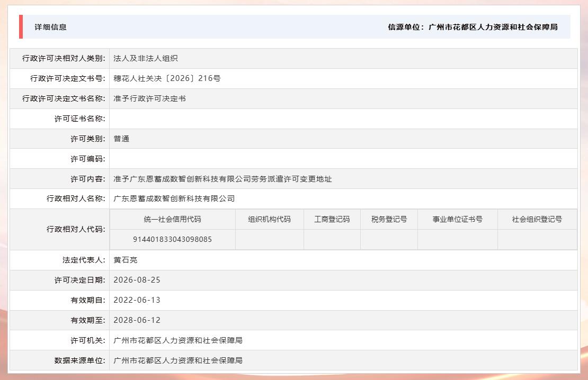This screenshot has height=380, width=588.
Task: Click the 行政许可决相对人类别 label
Action: coord(64,58)
